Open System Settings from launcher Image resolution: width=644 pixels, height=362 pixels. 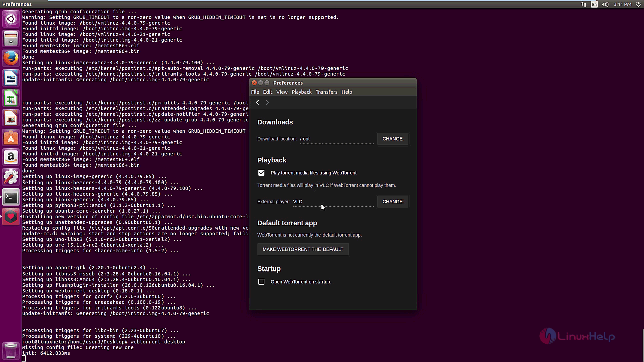(x=11, y=177)
